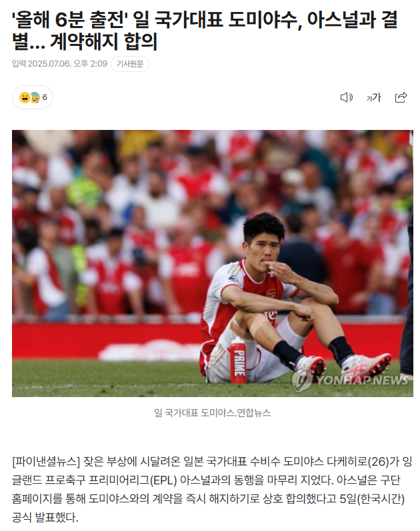This screenshot has width=420, height=531.
Task: Click the publish timestamp 2025.07.06. 오후 2:09
Action: coord(67,64)
